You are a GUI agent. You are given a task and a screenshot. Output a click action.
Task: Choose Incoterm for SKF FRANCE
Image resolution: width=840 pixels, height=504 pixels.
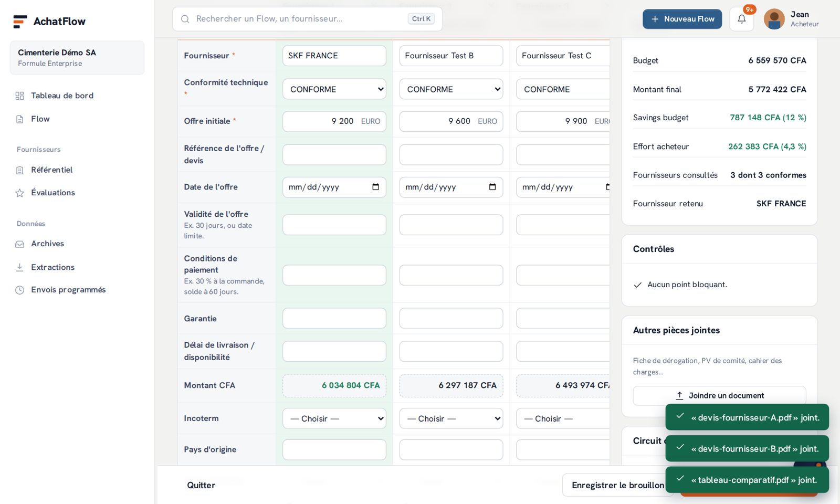pos(334,418)
